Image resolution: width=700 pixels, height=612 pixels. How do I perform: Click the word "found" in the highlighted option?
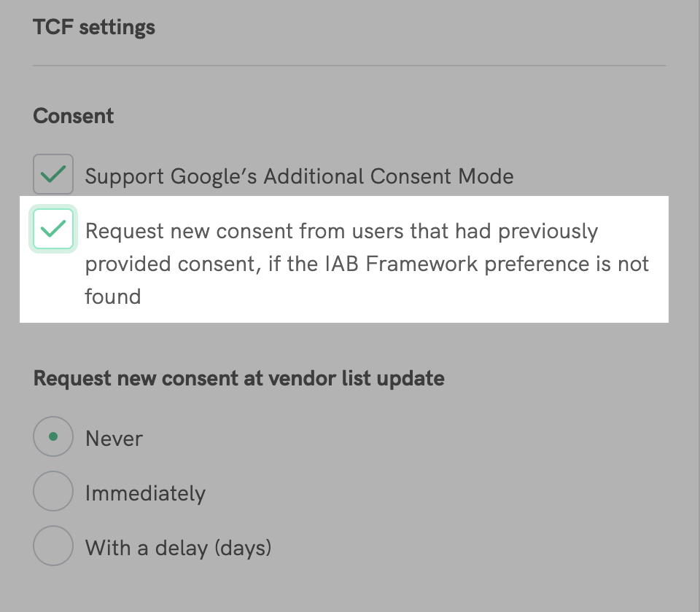[x=113, y=297]
